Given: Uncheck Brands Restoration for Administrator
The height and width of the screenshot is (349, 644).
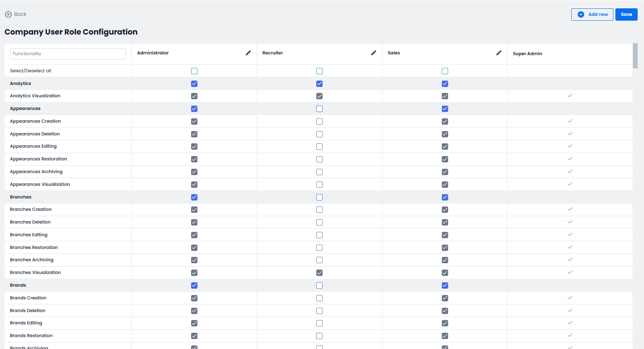Looking at the screenshot, I should 194,336.
